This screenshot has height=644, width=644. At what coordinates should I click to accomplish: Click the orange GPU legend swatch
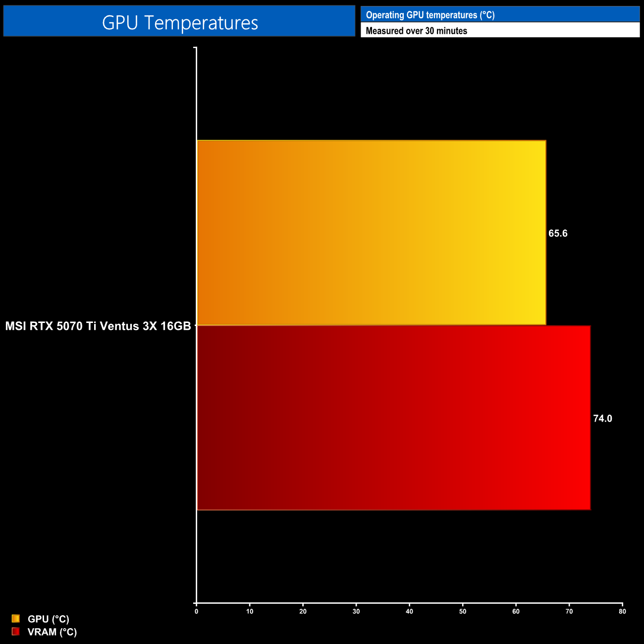coord(15,618)
